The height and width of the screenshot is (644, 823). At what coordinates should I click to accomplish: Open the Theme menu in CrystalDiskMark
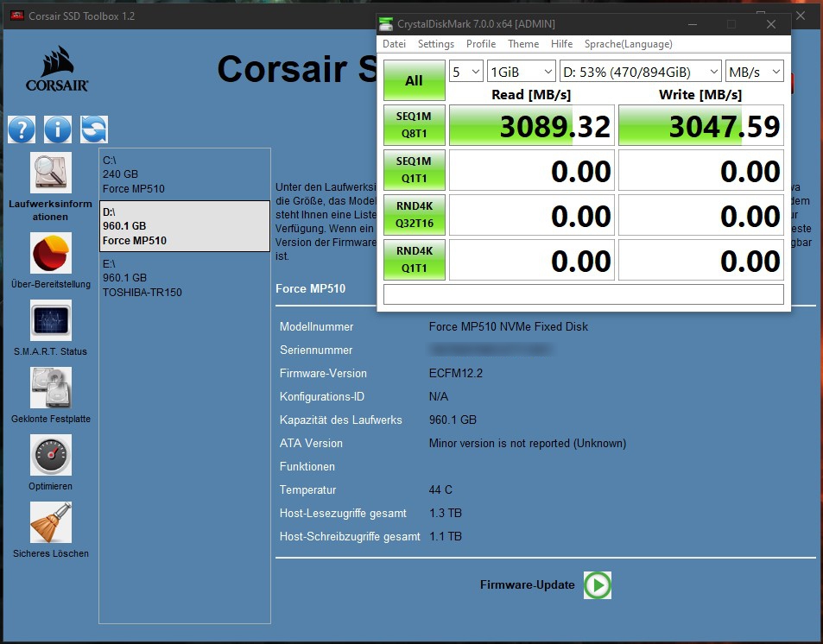pyautogui.click(x=523, y=44)
